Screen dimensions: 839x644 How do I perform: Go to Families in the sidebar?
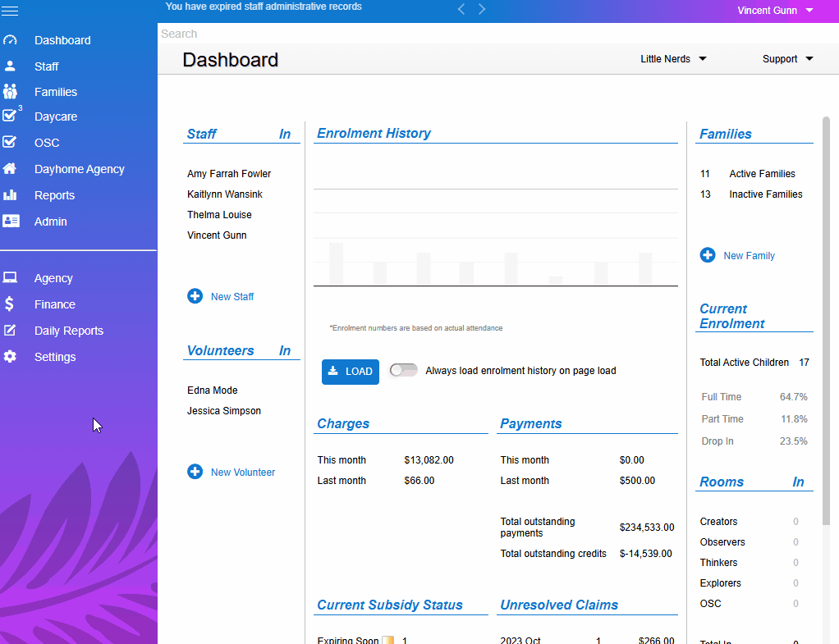point(56,92)
